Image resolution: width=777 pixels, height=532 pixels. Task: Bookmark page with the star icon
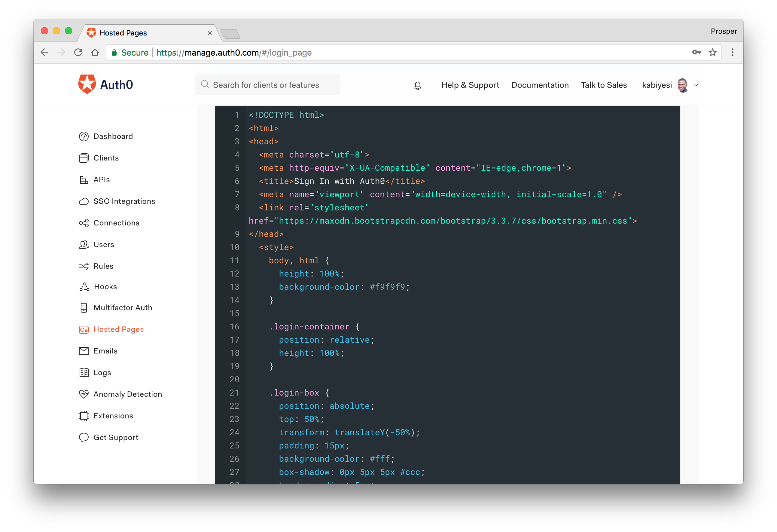[712, 53]
